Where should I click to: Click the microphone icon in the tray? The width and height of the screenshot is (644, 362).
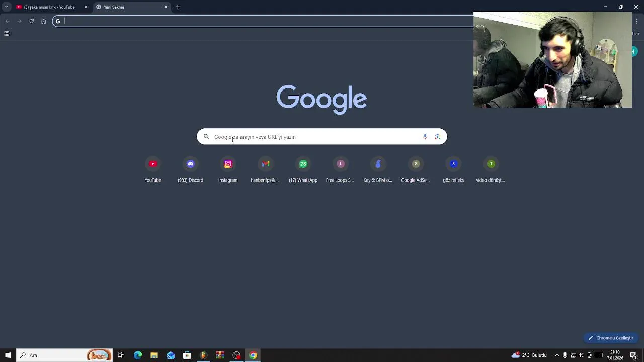point(565,355)
